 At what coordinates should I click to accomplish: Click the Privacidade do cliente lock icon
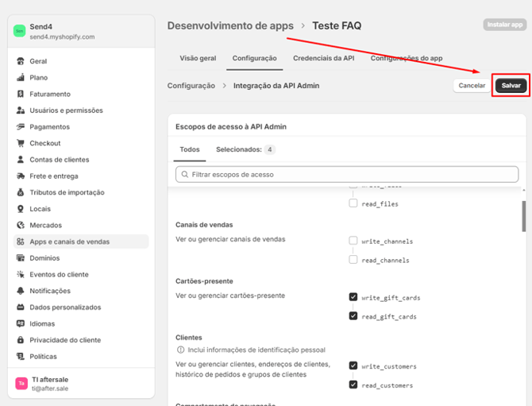[x=21, y=340]
